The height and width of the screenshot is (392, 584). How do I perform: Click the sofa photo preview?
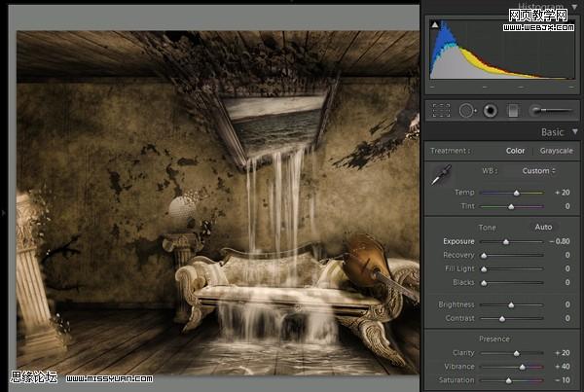click(x=218, y=202)
